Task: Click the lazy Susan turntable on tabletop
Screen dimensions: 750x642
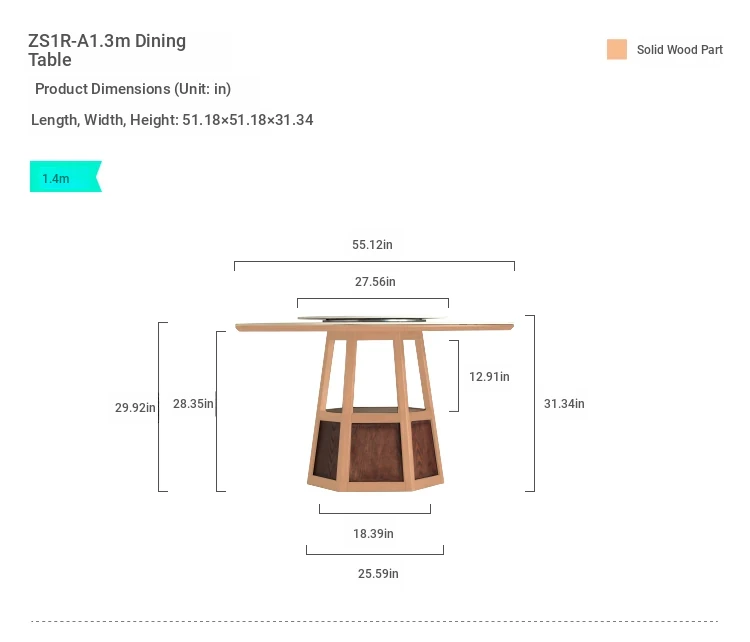Action: coord(373,319)
